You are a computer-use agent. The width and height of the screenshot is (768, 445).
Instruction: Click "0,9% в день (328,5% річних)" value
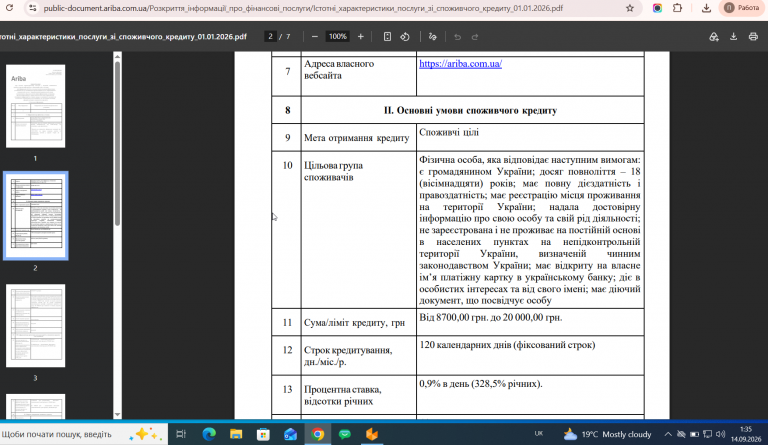[480, 384]
